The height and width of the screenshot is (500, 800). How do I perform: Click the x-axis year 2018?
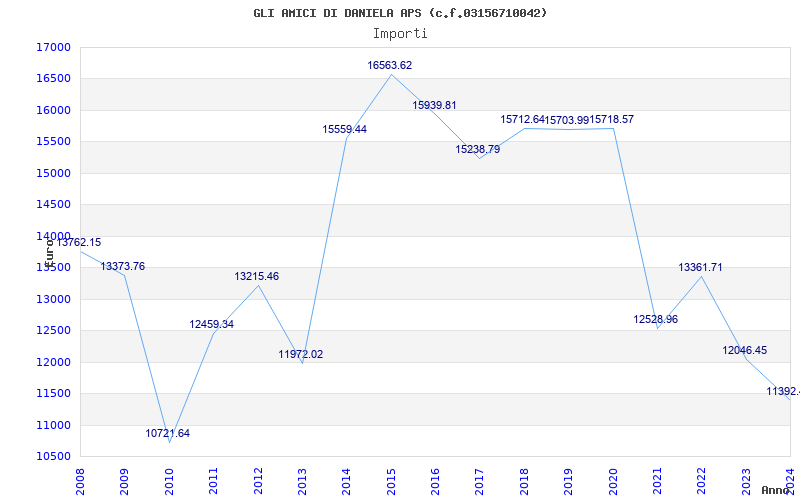[524, 481]
